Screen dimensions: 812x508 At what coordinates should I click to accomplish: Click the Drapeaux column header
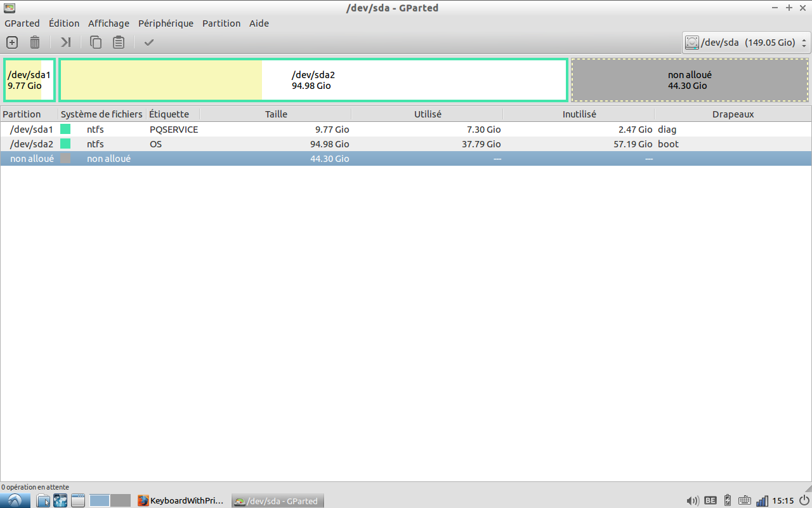733,114
